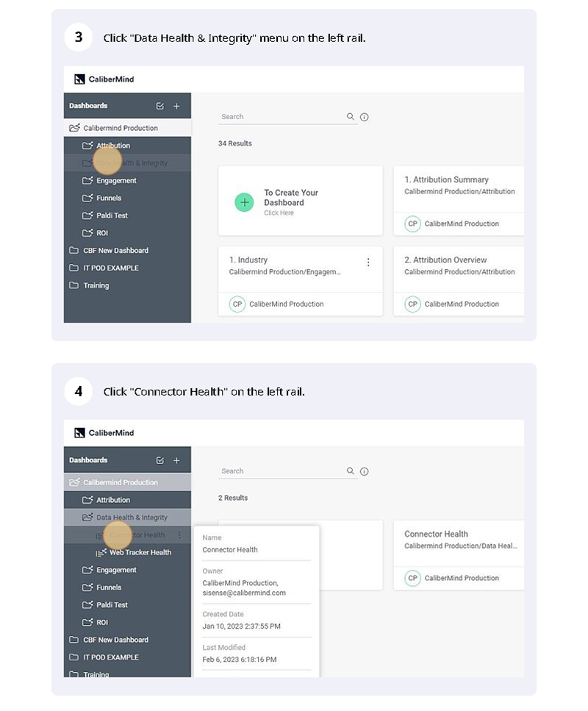Open the kebab menu beside Connector Health in the rail
The height and width of the screenshot is (711, 588).
179,535
